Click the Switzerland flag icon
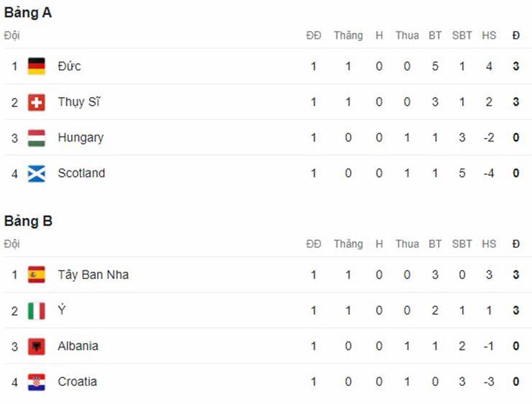The image size is (532, 404). [37, 103]
